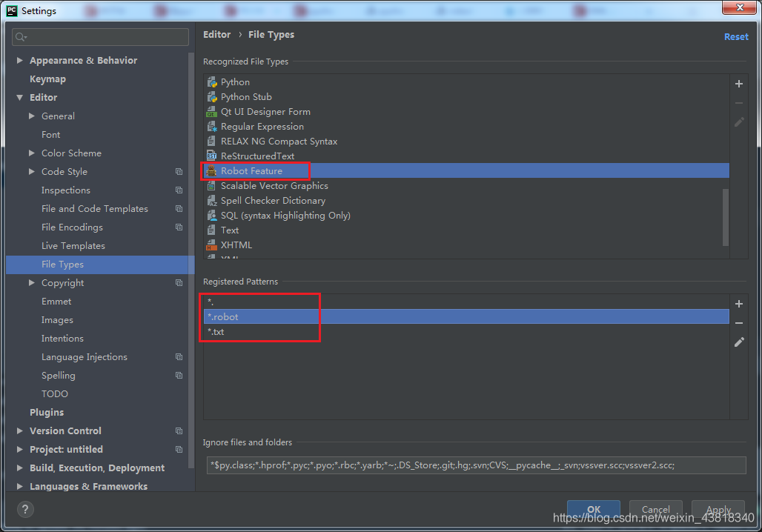Click the Robot Feature robot icon
Image resolution: width=762 pixels, height=532 pixels.
point(212,171)
